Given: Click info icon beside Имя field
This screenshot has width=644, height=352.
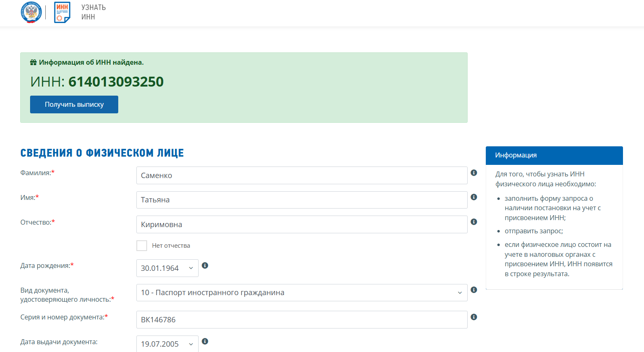Looking at the screenshot, I should 474,197.
